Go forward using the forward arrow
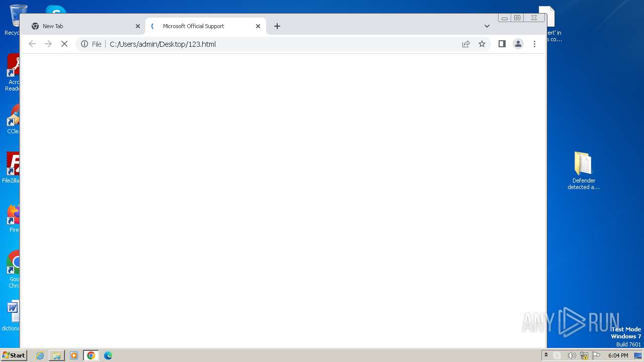The image size is (644, 362). (48, 44)
